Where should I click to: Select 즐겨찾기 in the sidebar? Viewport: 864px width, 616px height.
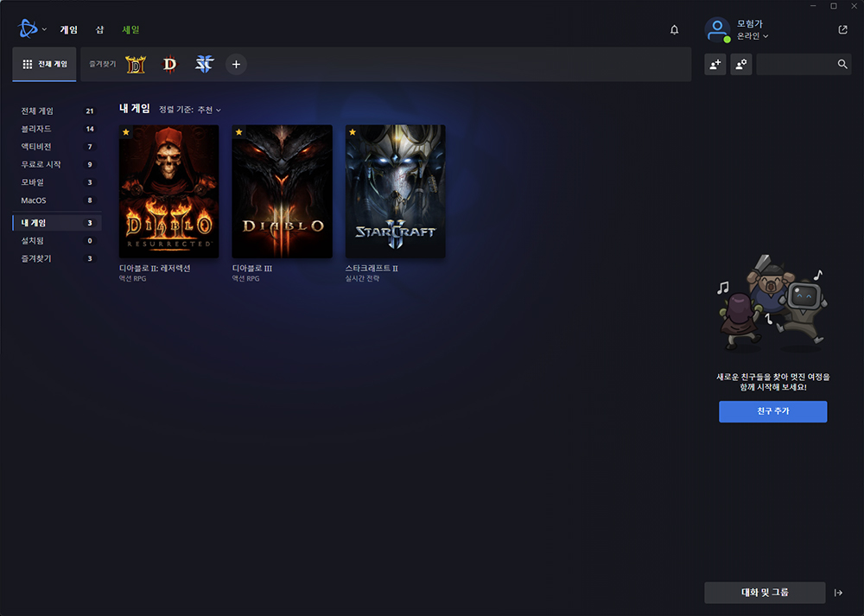(x=57, y=258)
